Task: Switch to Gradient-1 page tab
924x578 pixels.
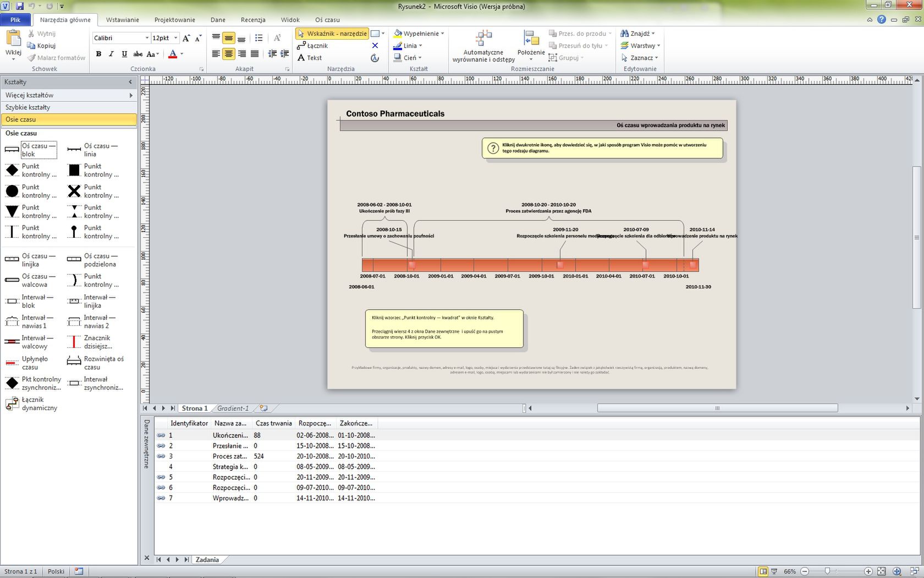Action: point(233,408)
